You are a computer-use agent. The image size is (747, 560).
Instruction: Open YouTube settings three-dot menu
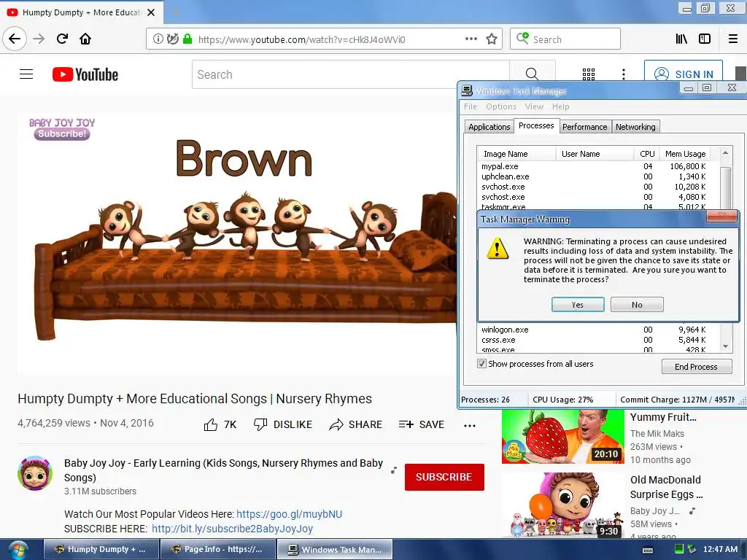pyautogui.click(x=623, y=74)
